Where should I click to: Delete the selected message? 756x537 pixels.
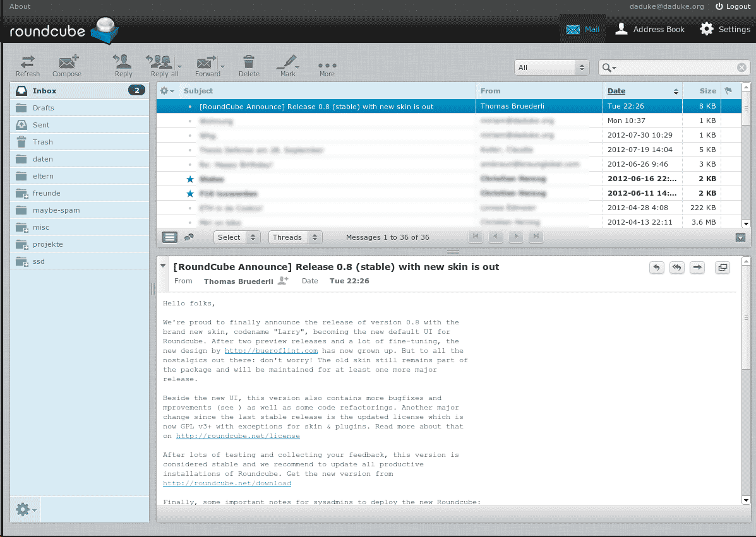(x=249, y=64)
